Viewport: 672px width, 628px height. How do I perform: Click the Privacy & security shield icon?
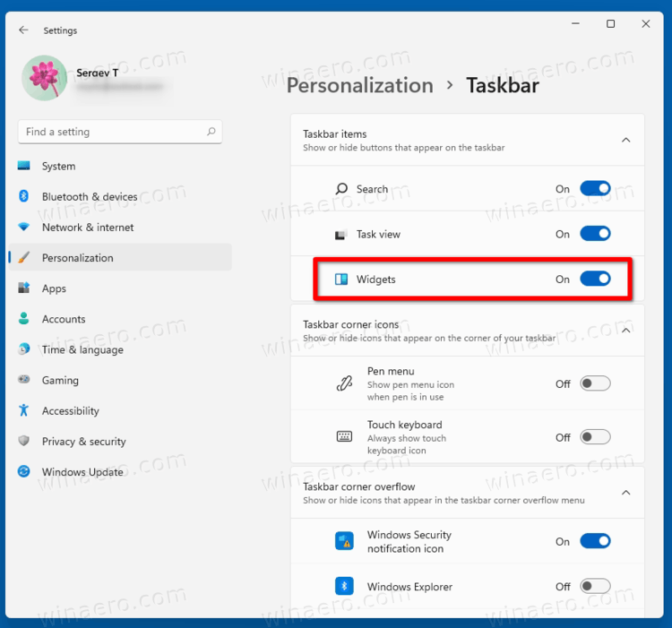(x=24, y=441)
